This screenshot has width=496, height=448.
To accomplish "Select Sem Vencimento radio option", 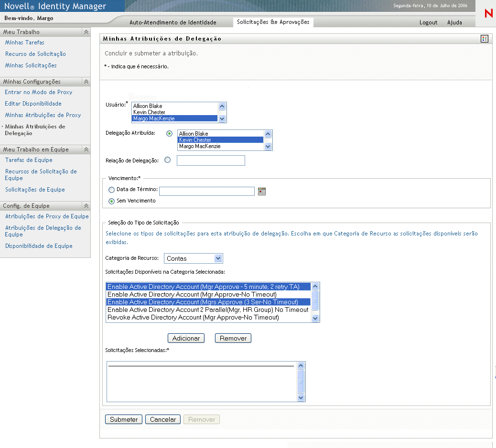I will click(x=112, y=201).
